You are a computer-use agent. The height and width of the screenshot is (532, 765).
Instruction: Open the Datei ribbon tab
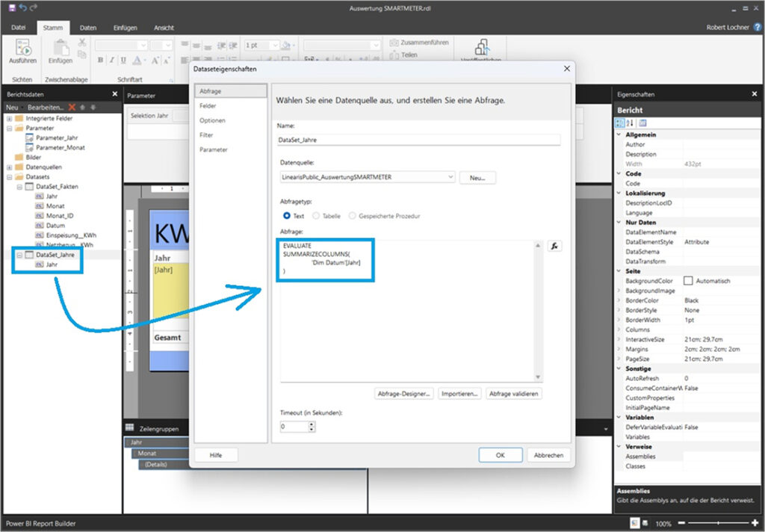18,28
